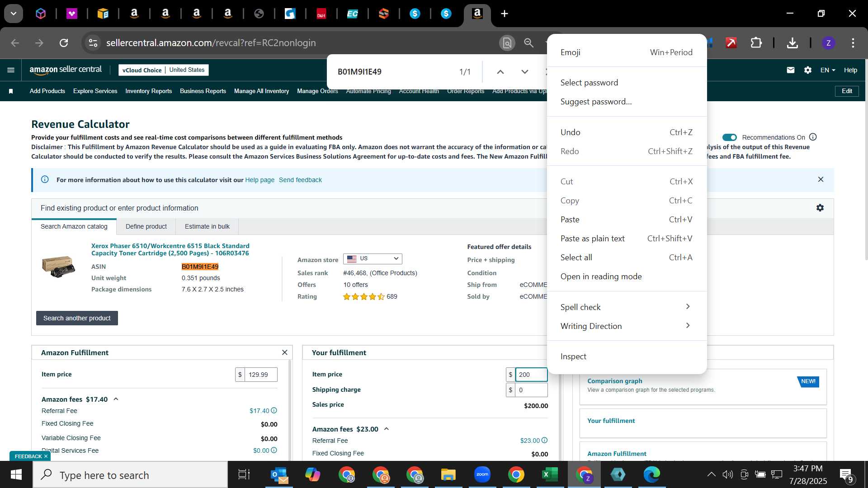Click the vCloud Choice United States account switcher
Screen dimensions: 868x488
pyautogui.click(x=164, y=70)
